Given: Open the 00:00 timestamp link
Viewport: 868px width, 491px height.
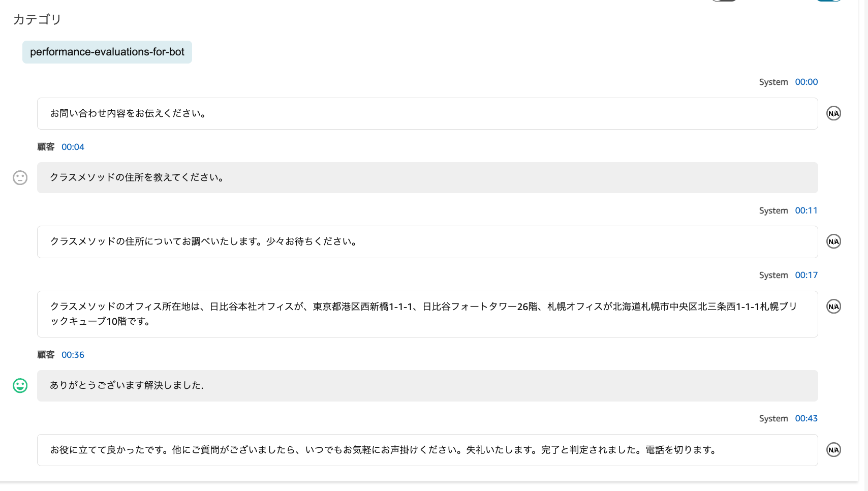Looking at the screenshot, I should point(807,81).
